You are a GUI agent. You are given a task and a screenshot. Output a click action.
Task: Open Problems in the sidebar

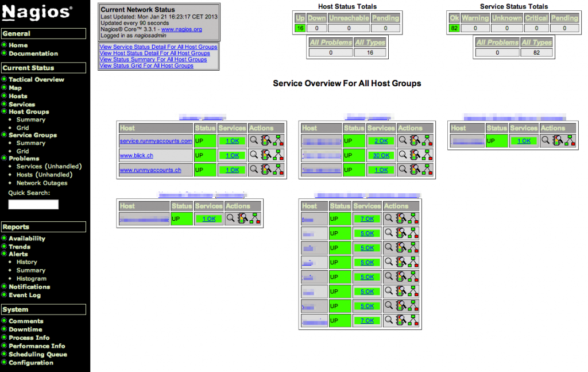coord(24,159)
